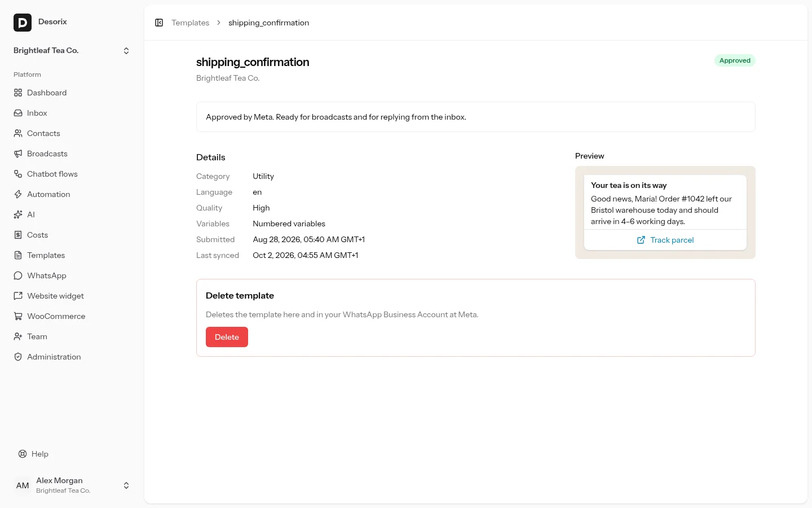Click the 'Your tea is on its way' heading
Viewport: 812px width, 508px height.
(629, 185)
